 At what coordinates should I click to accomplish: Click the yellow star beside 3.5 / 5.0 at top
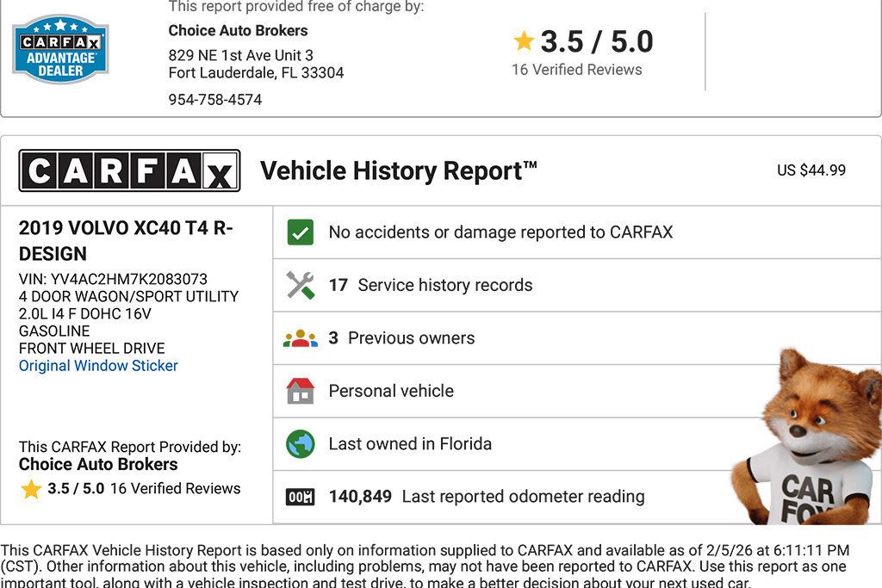524,41
